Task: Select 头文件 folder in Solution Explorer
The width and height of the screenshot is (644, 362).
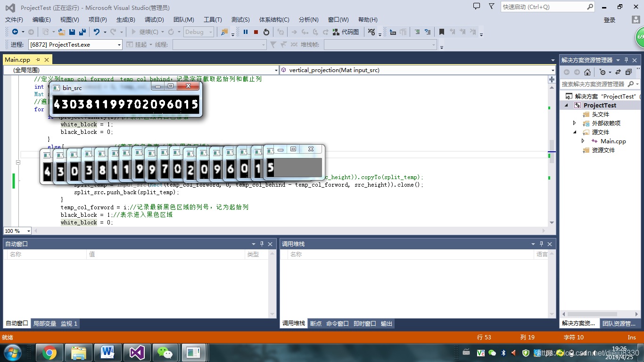Action: point(600,115)
